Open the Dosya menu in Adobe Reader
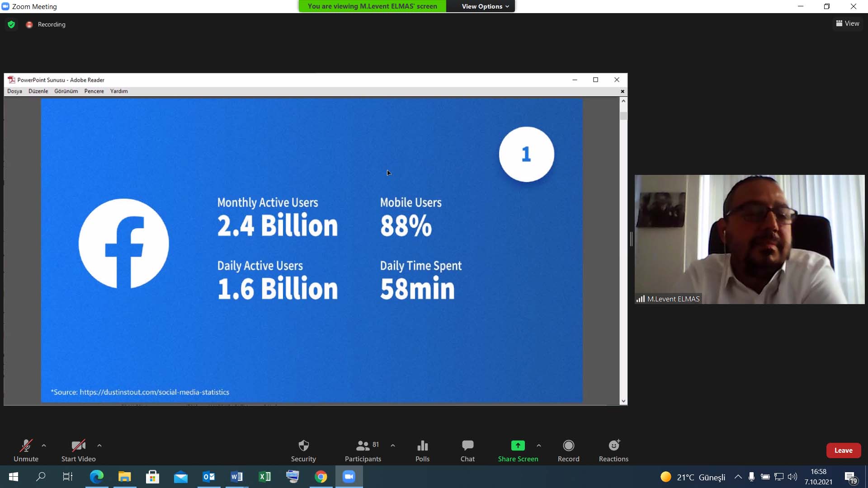868x488 pixels. click(x=14, y=91)
